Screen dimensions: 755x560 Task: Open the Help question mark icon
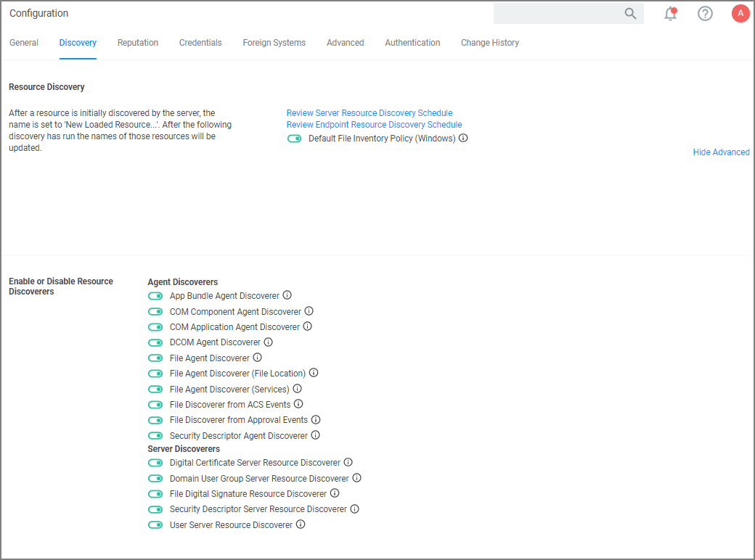pos(705,13)
